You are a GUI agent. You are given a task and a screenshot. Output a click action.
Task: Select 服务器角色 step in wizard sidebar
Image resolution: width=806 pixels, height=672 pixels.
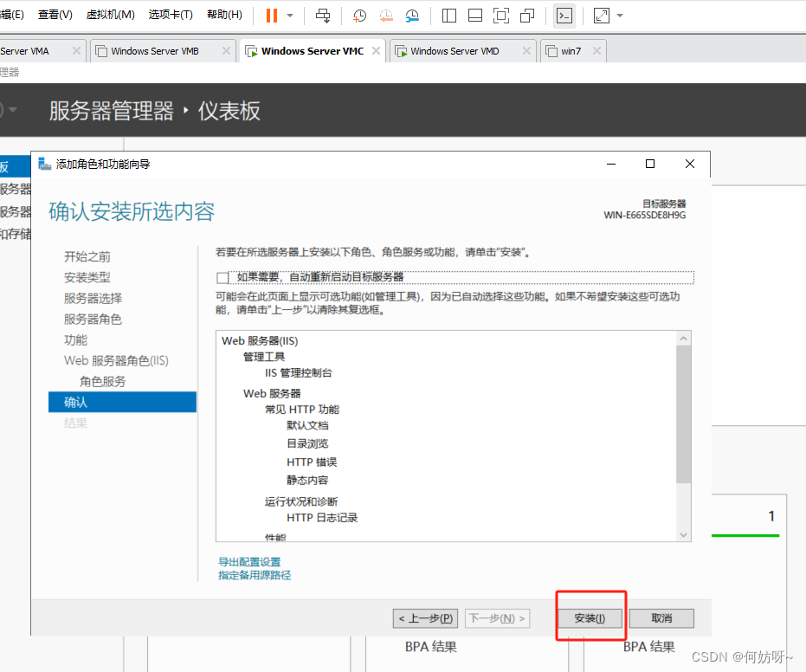click(x=93, y=319)
